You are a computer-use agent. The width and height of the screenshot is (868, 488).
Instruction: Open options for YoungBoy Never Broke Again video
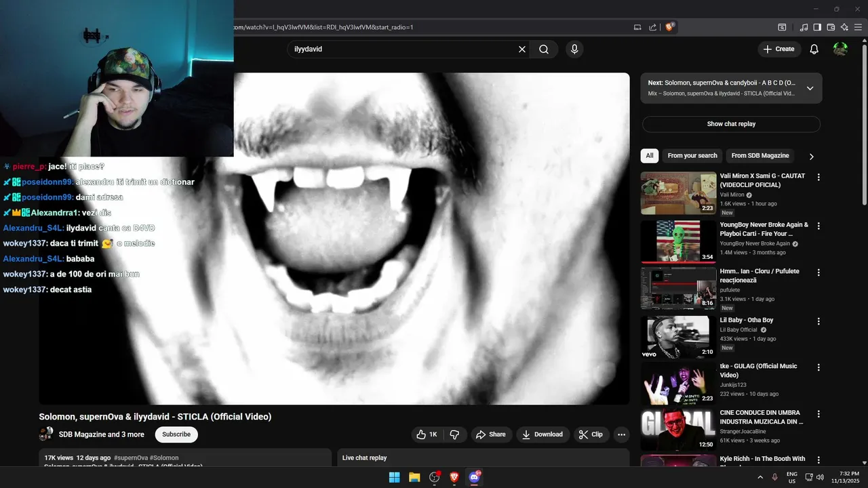pos(818,226)
